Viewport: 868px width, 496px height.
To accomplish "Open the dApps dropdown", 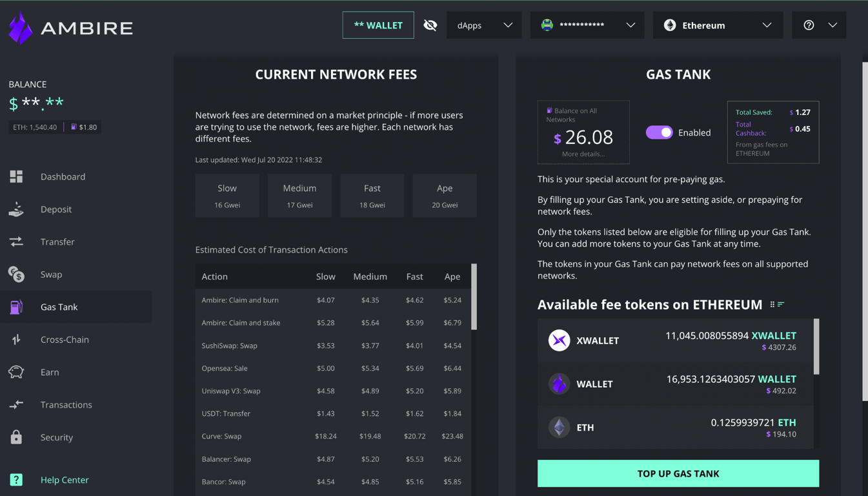I will point(483,25).
